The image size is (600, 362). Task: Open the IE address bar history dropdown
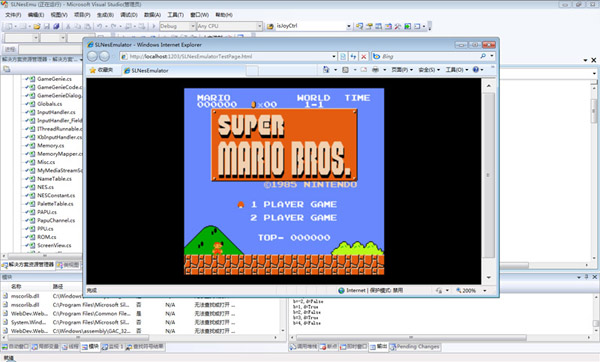(x=334, y=56)
